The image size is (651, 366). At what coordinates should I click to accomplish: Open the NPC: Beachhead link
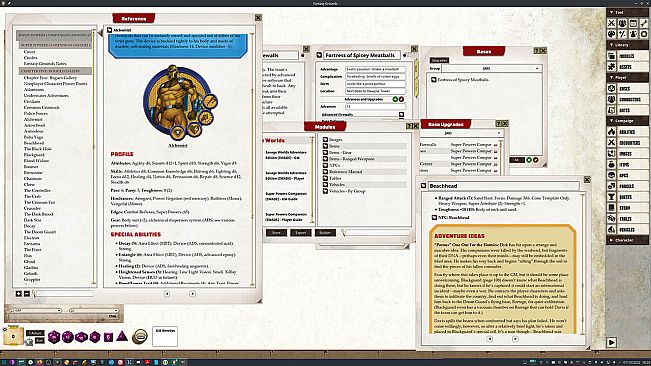coord(454,217)
